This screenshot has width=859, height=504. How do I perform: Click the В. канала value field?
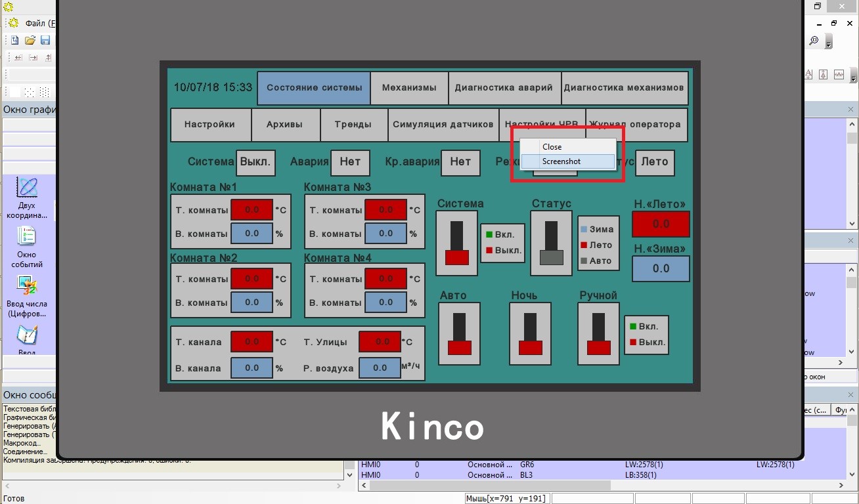pyautogui.click(x=252, y=368)
